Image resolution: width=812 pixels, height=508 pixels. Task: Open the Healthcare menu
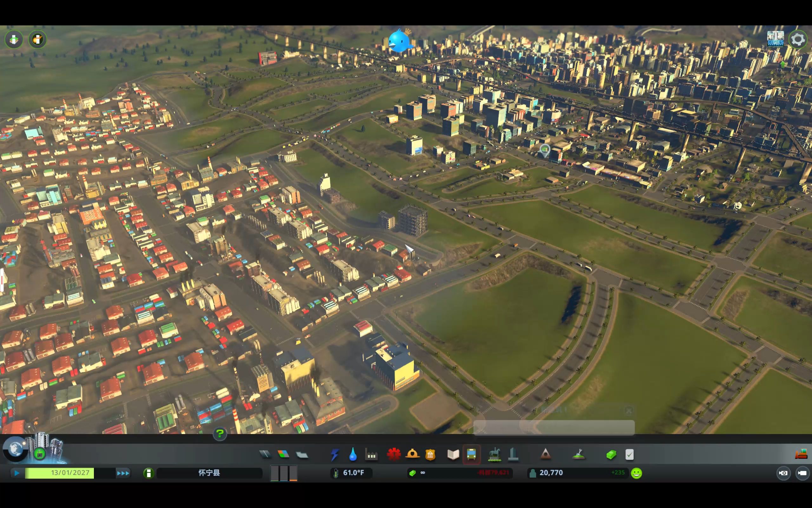(x=394, y=455)
